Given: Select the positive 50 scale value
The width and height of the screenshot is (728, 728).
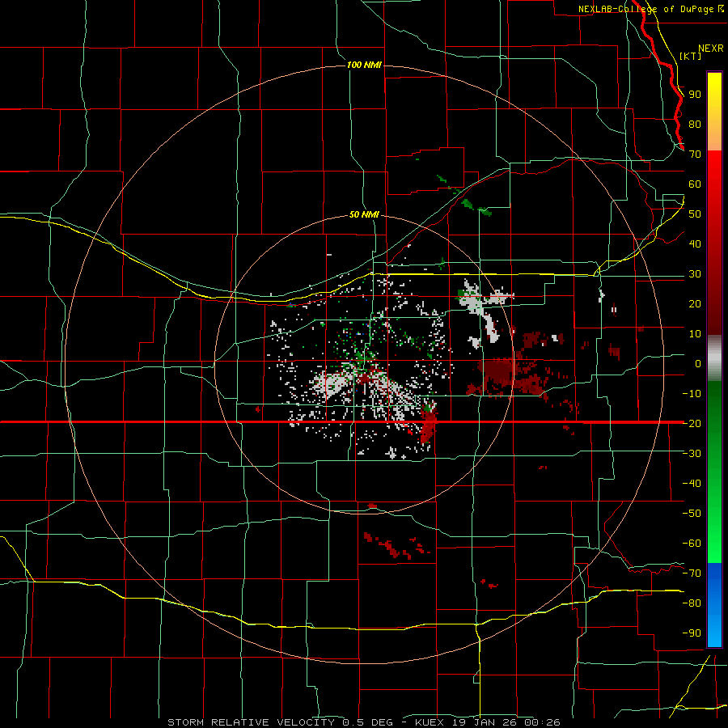Looking at the screenshot, I should tap(695, 214).
